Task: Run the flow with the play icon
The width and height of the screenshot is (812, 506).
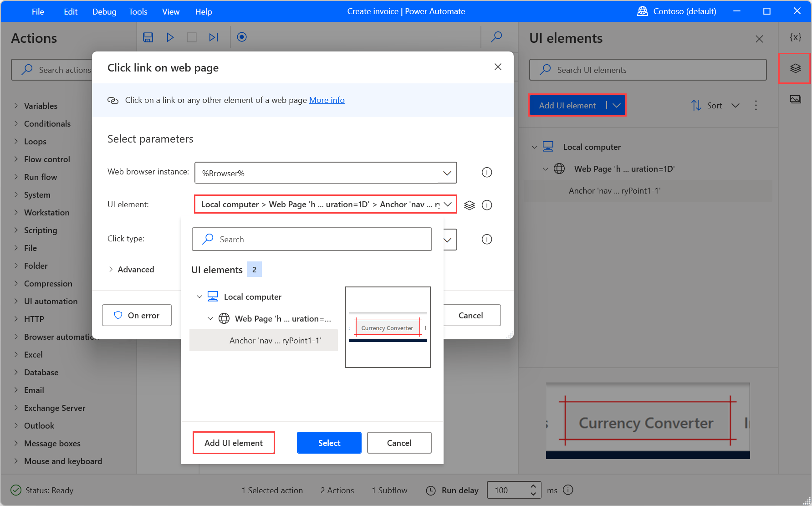Action: [170, 37]
